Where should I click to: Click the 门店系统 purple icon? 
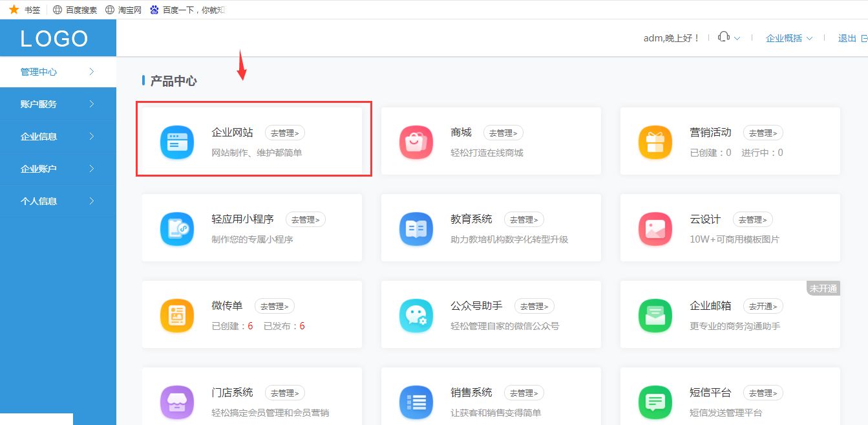pos(177,402)
